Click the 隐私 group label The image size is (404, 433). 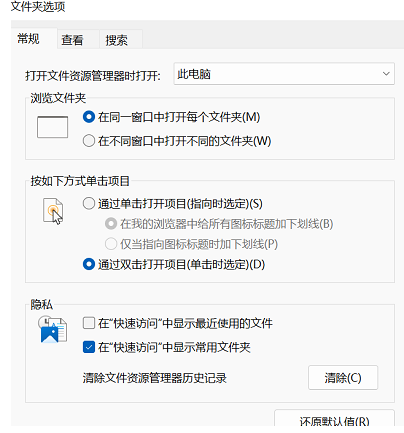[x=42, y=304]
